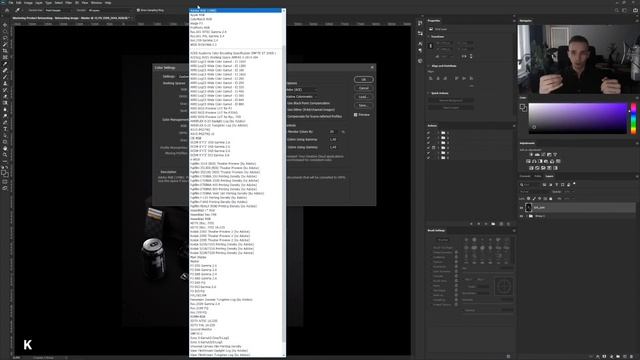Click the Invert adjustment icon
Image resolution: width=640 pixels, height=360 pixels.
tap(531, 168)
